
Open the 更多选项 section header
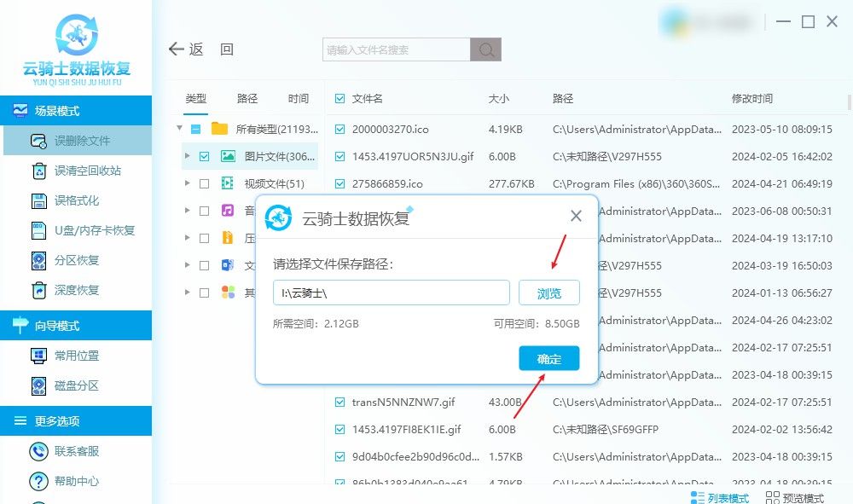point(76,421)
